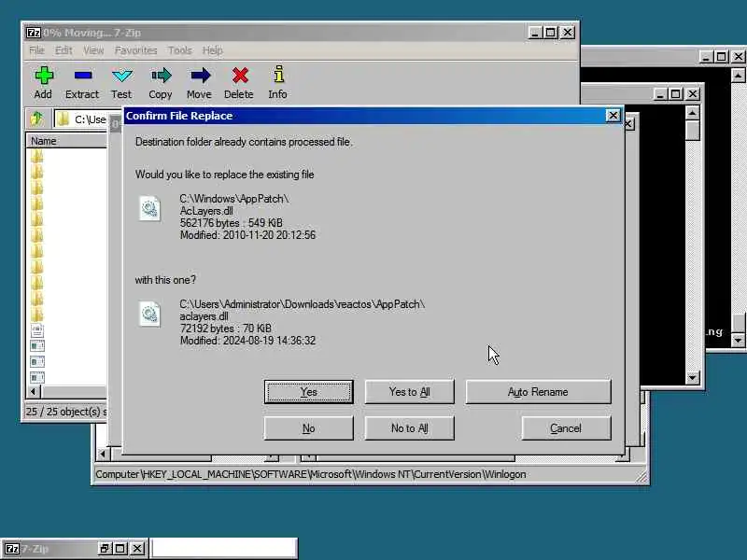This screenshot has height=560, width=747.
Task: Click the registry path in status bar
Action: [311, 474]
